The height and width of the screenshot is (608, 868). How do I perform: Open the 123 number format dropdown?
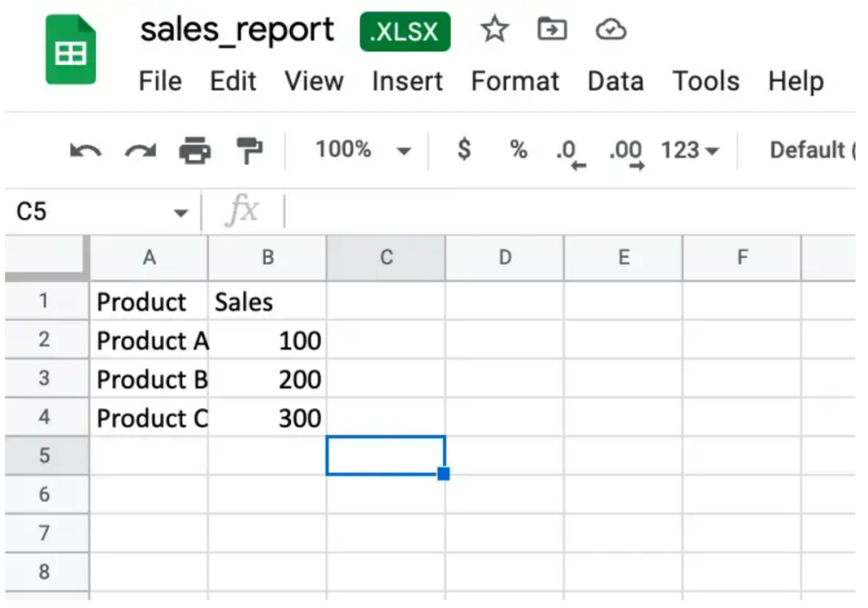coord(690,150)
